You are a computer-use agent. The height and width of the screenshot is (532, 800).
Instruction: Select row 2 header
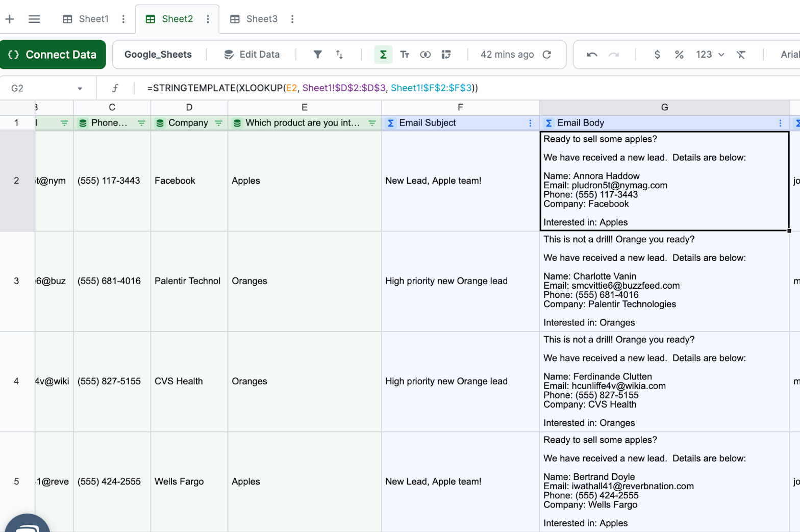[17, 181]
